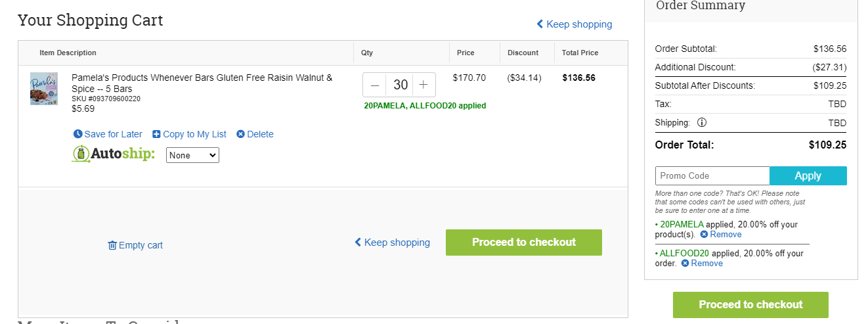Increase quantity with the plus button
The width and height of the screenshot is (868, 324).
[423, 85]
